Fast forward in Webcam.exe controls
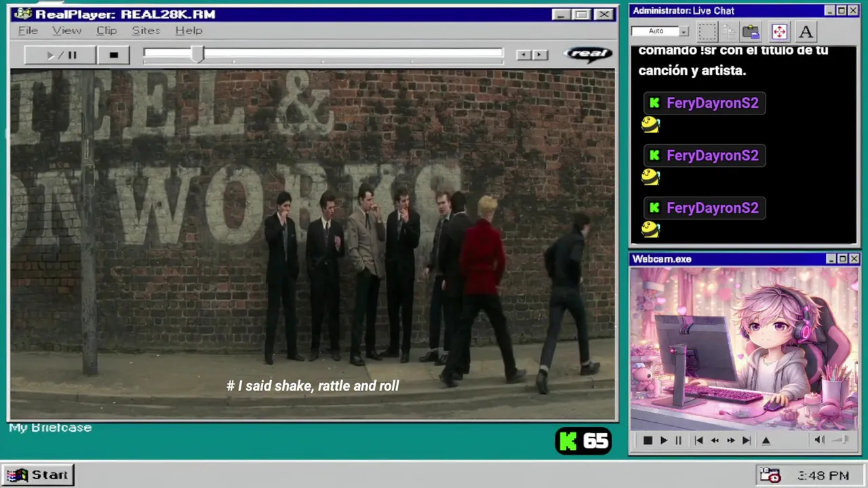 coord(730,441)
